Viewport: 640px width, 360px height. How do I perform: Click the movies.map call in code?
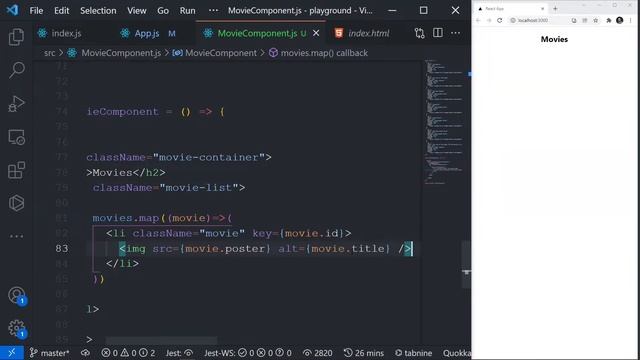[x=126, y=218]
